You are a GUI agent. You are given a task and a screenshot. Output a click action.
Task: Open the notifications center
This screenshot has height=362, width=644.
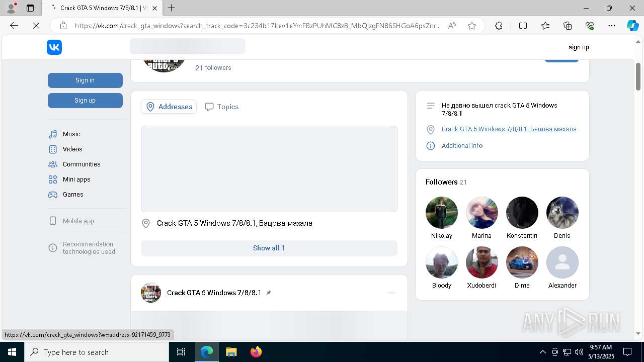pos(627,352)
